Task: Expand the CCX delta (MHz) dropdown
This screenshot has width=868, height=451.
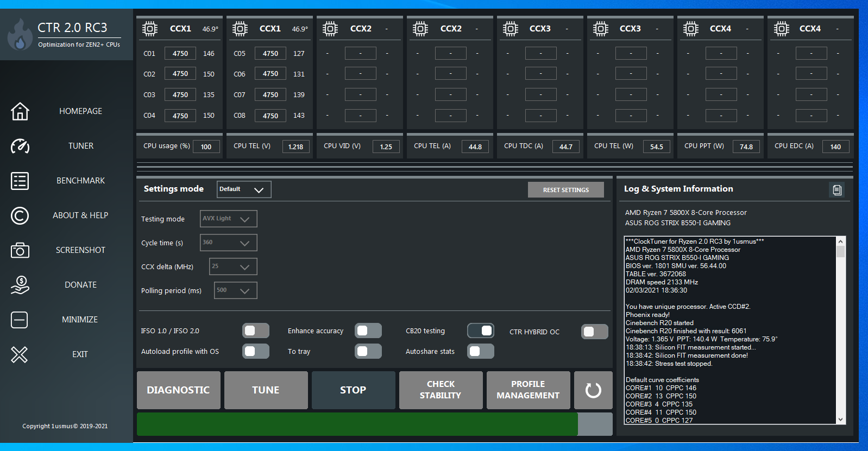Action: click(x=233, y=266)
